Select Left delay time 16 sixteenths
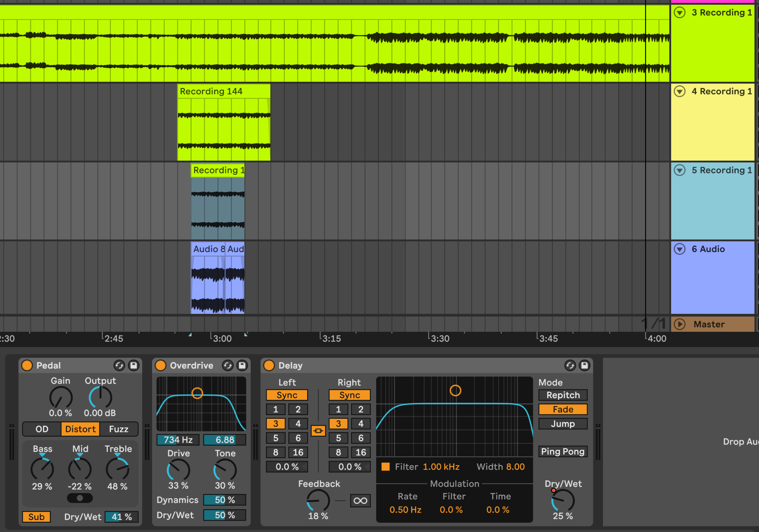The height and width of the screenshot is (532, 759). coord(298,452)
